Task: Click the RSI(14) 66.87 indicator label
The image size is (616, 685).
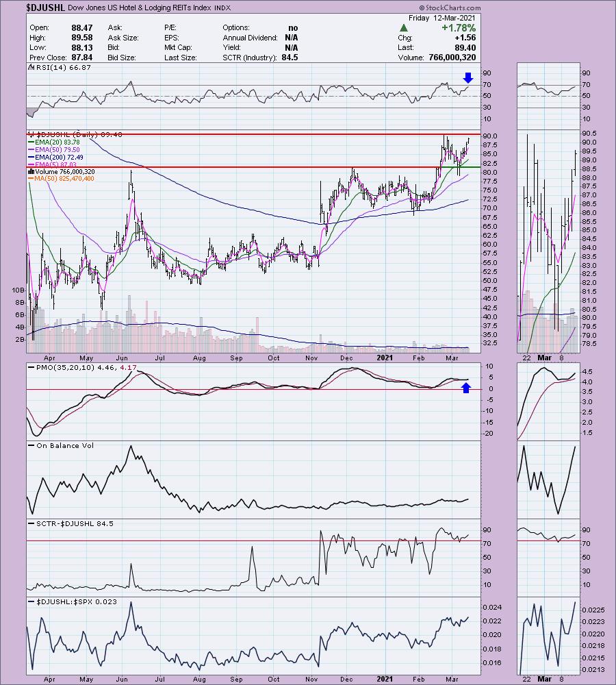Action: click(x=63, y=68)
